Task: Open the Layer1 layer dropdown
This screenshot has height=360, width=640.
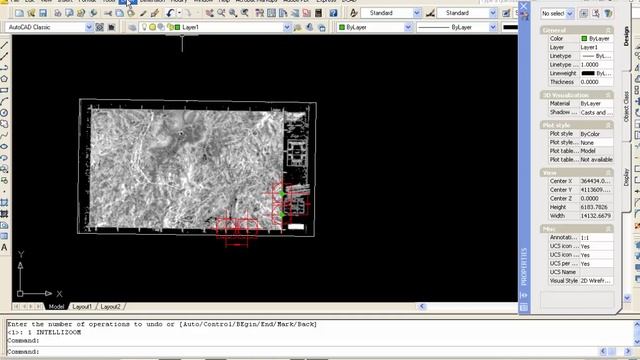Action: (287, 27)
